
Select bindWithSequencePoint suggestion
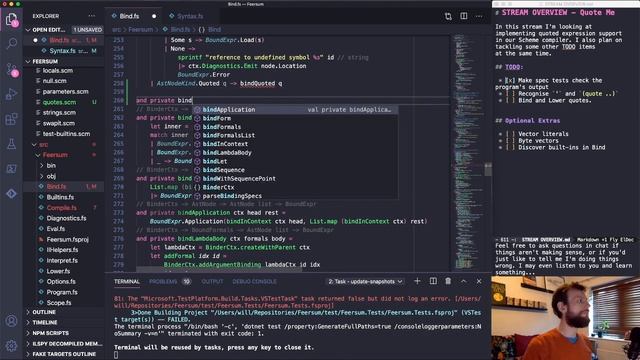click(294, 178)
